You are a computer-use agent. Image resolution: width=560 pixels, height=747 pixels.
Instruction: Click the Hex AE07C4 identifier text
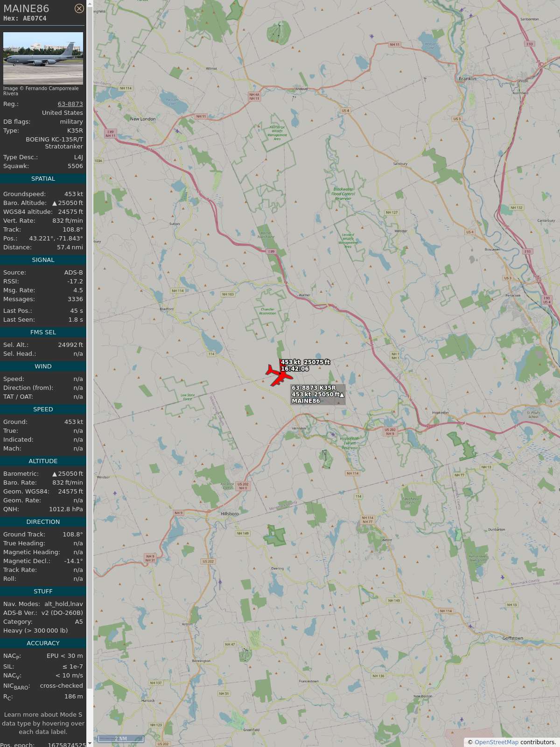25,19
